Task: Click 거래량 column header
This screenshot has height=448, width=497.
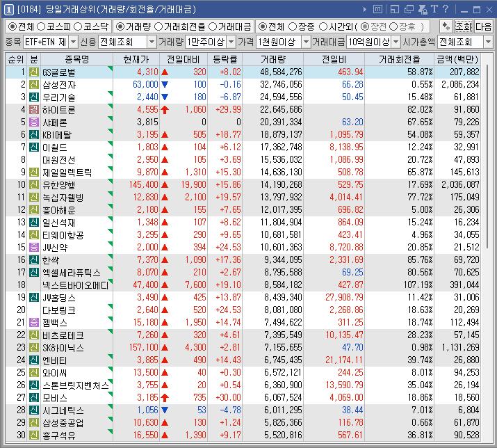Action: 273,59
